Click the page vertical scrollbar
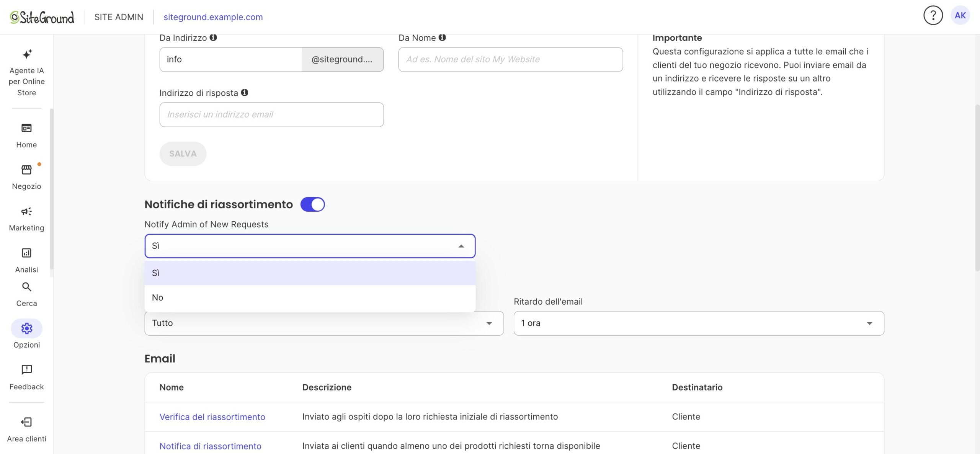 tap(977, 188)
